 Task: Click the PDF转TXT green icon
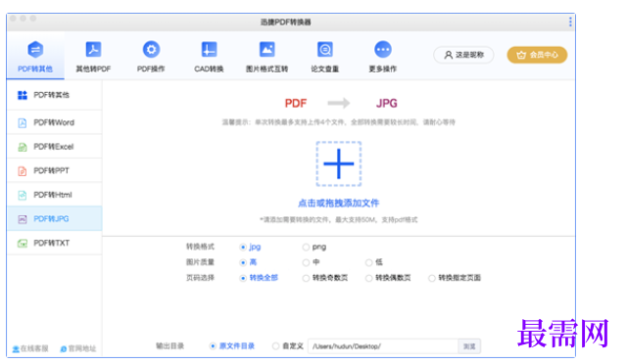click(23, 244)
